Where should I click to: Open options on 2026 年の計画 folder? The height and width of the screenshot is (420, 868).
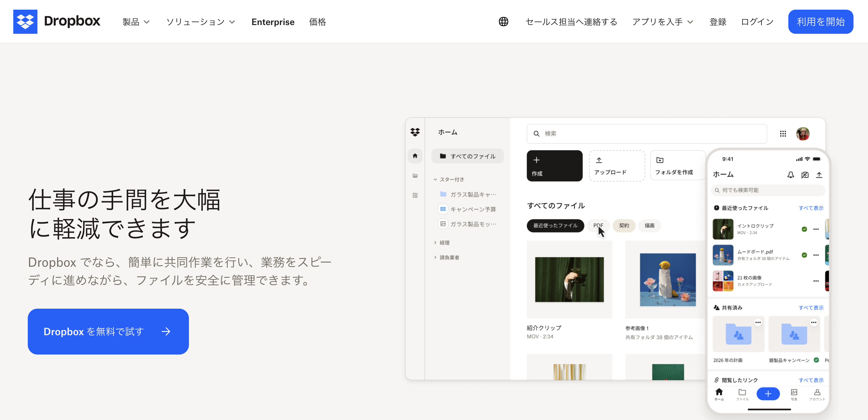pyautogui.click(x=758, y=322)
